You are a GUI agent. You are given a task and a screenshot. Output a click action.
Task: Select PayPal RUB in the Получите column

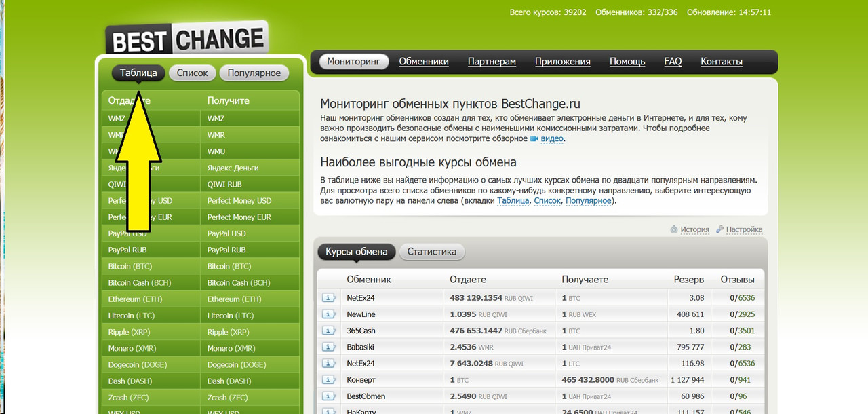[250, 250]
